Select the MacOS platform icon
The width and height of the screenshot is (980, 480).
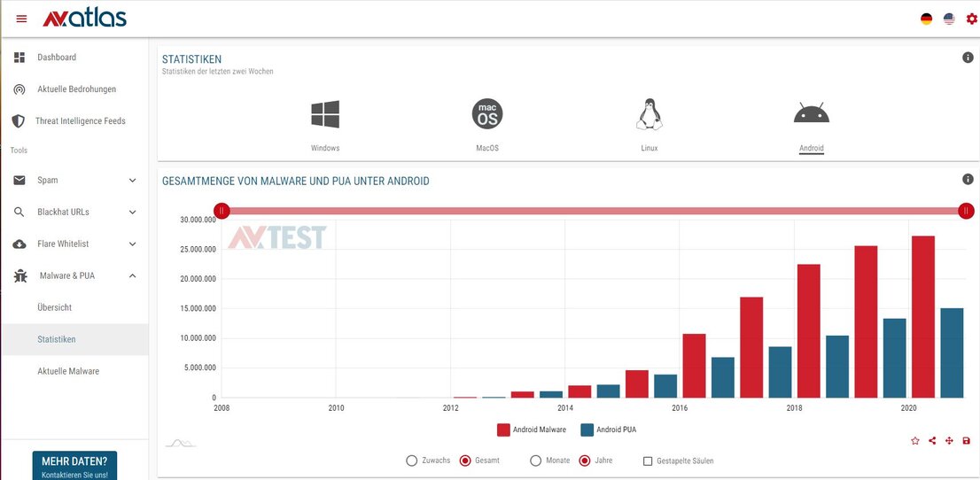(487, 114)
